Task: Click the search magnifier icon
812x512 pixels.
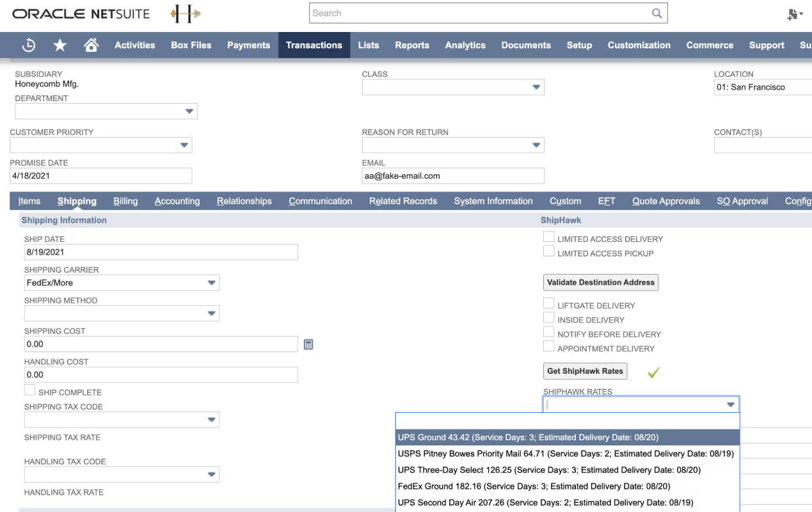Action: click(x=657, y=13)
